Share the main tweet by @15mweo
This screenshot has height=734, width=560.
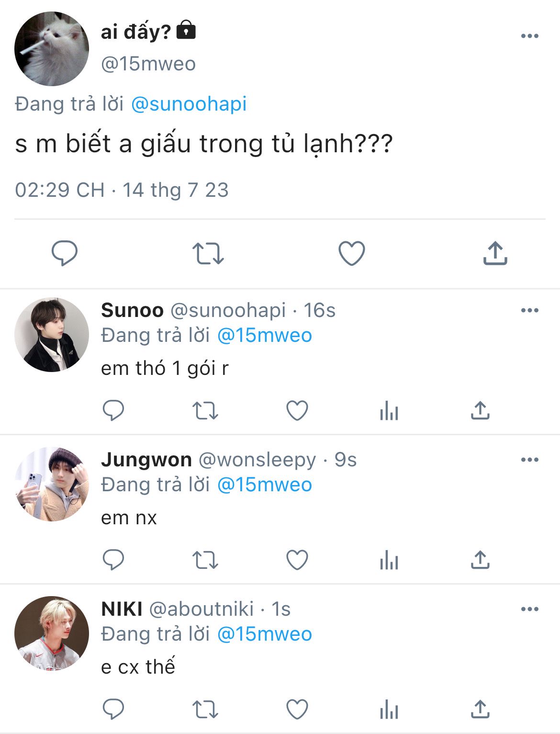tap(495, 253)
